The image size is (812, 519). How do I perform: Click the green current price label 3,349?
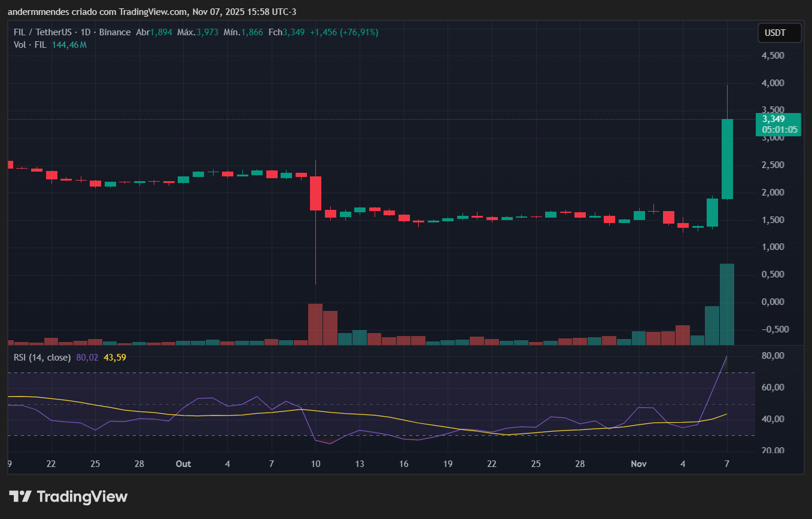click(778, 125)
